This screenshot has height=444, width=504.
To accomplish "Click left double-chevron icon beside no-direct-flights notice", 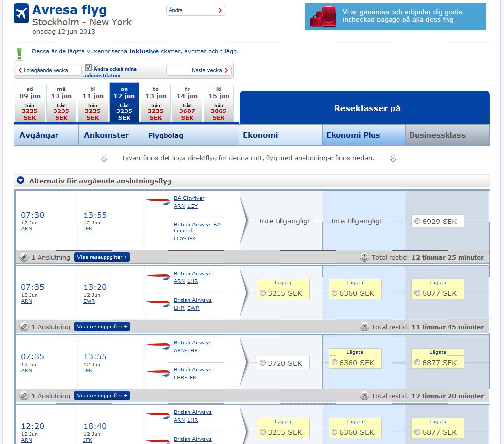I will point(104,159).
